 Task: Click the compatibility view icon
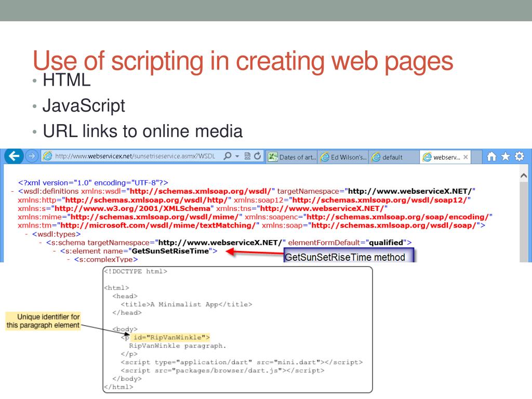247,156
